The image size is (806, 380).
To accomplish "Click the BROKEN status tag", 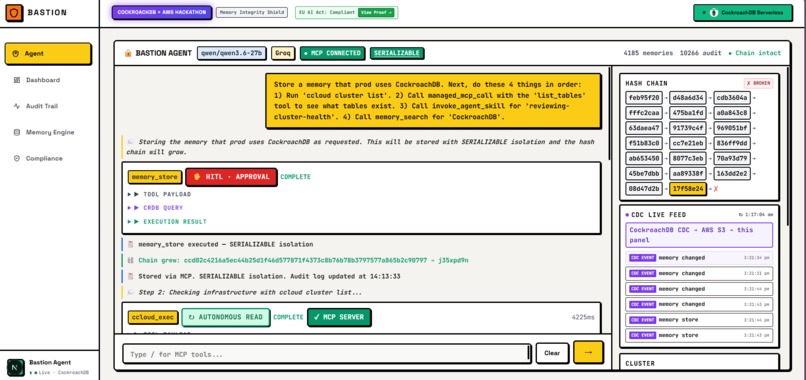I will coord(758,83).
